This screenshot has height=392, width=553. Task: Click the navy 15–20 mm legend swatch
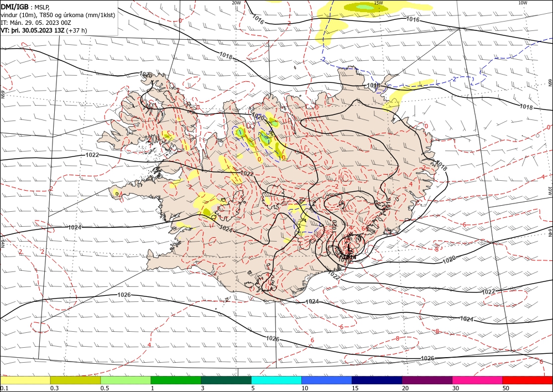(377, 380)
